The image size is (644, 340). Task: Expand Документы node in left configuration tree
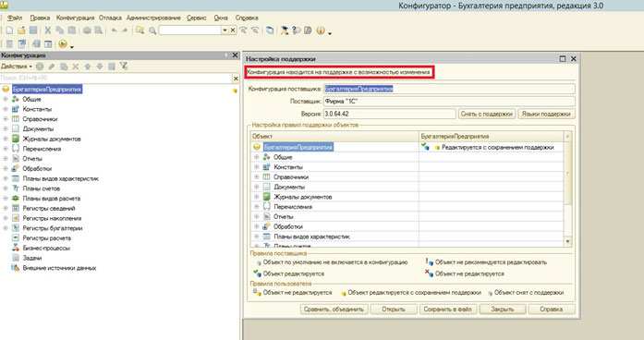[6, 129]
